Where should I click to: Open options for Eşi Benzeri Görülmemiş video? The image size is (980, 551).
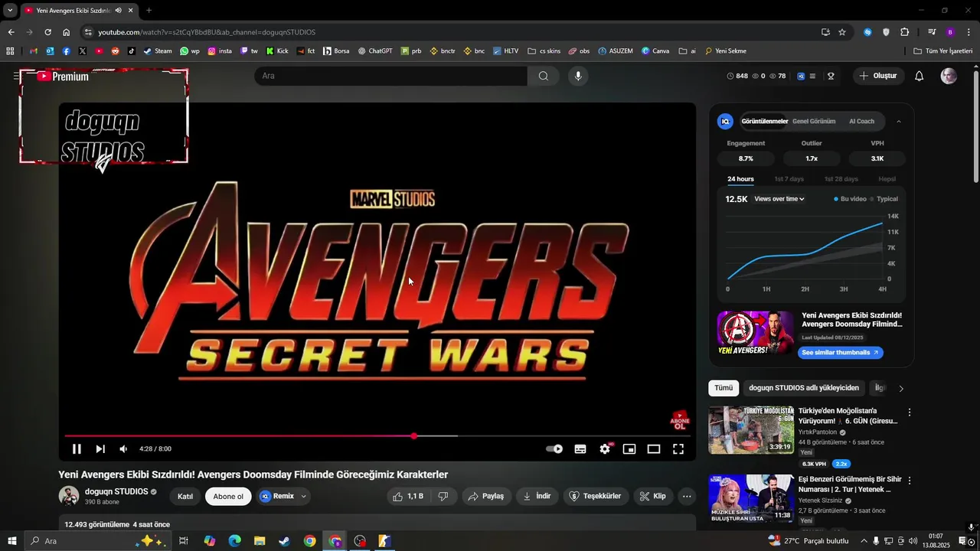(x=910, y=481)
